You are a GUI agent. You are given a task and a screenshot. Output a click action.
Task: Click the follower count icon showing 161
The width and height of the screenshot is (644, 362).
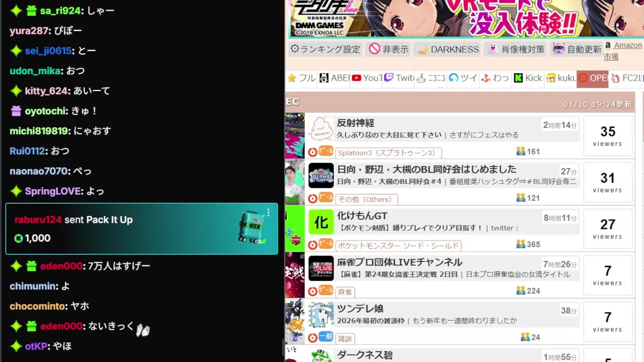[521, 151]
